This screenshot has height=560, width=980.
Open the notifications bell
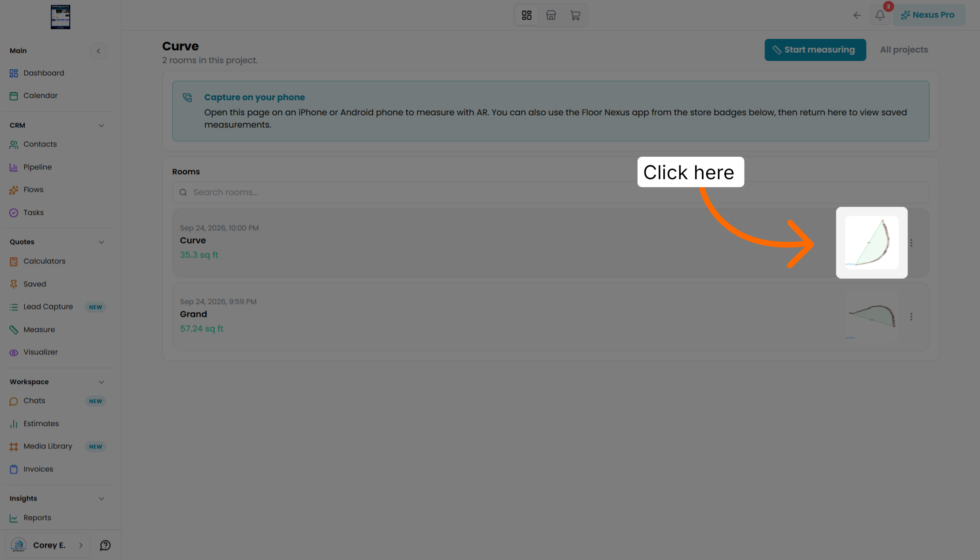coord(880,15)
